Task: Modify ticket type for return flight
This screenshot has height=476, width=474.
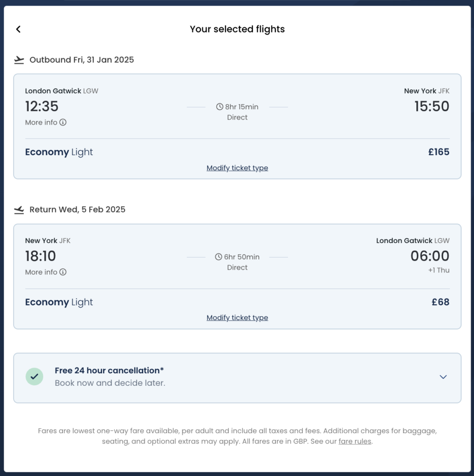Action: tap(237, 318)
